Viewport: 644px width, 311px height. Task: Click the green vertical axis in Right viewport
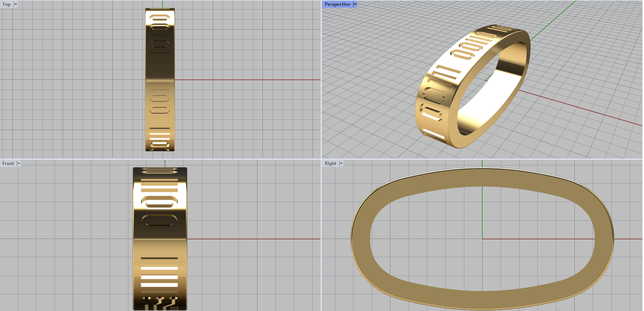[482, 209]
